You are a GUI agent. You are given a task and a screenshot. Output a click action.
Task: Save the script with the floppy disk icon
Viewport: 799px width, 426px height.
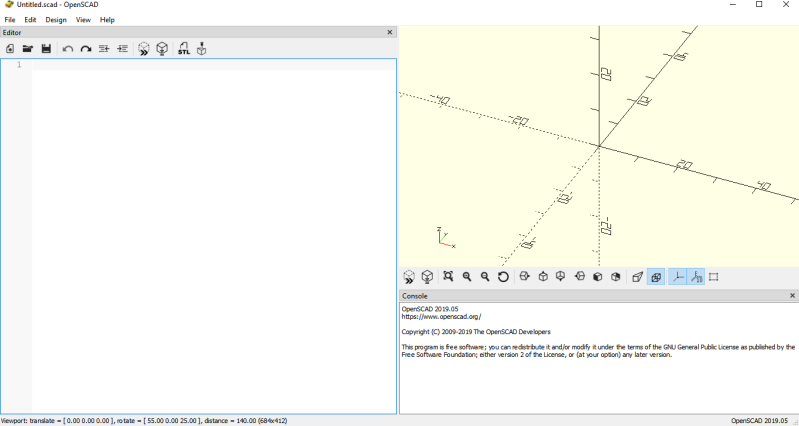pos(46,48)
